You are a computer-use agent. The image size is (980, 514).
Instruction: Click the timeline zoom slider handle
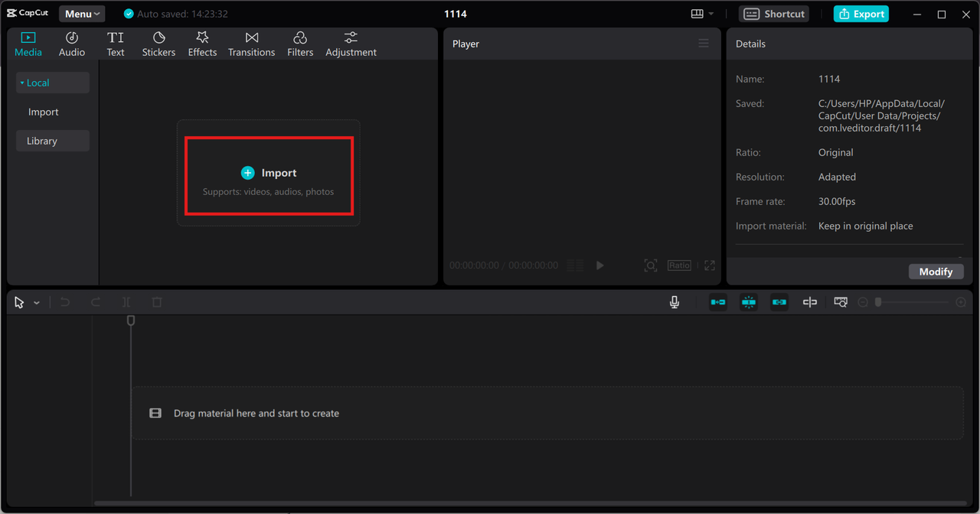pos(878,302)
